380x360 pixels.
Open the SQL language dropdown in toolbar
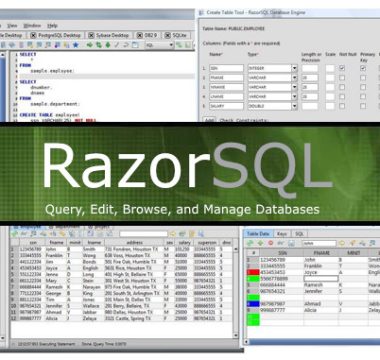(x=159, y=45)
